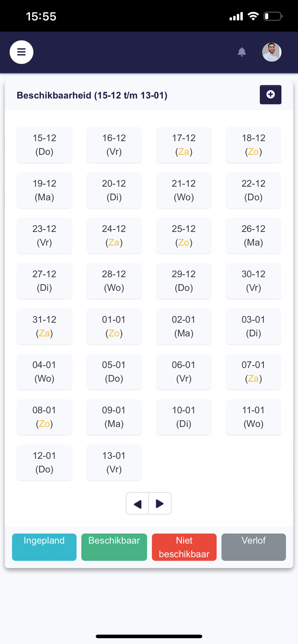Tap the 11-01 (Wo) date tile
The height and width of the screenshot is (644, 298).
click(253, 417)
